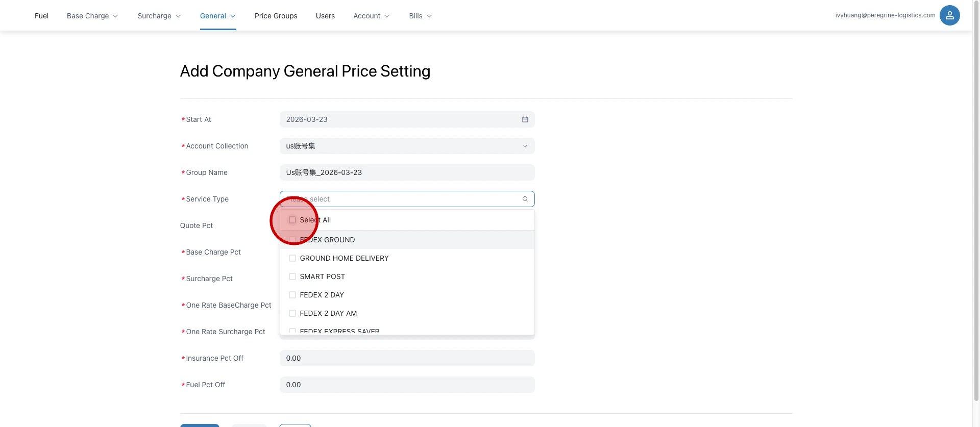Check the FEDEX 2 DAY option

[292, 295]
